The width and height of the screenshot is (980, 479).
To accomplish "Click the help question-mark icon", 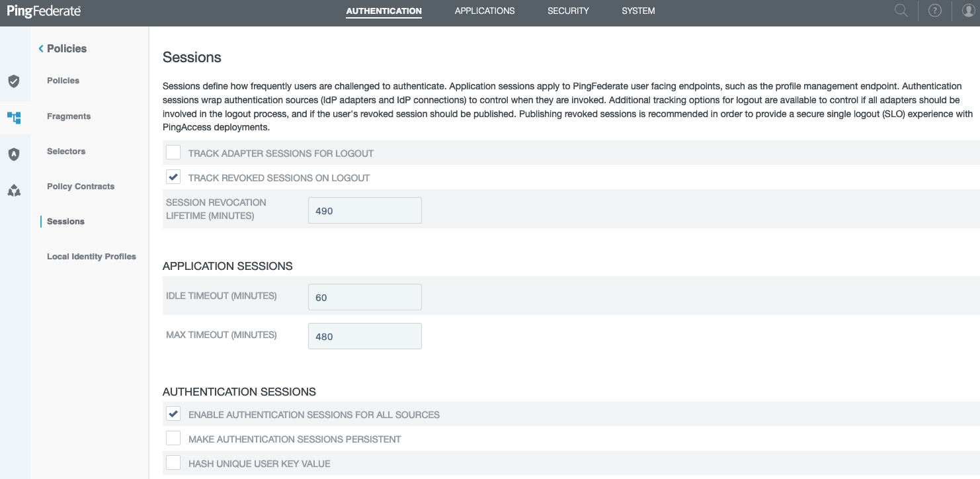I will 934,11.
